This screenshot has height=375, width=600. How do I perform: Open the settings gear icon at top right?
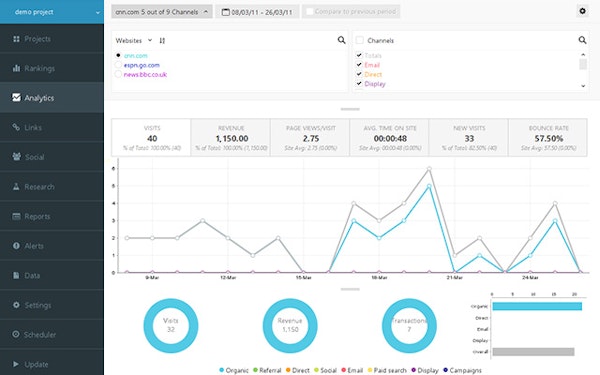tap(582, 11)
